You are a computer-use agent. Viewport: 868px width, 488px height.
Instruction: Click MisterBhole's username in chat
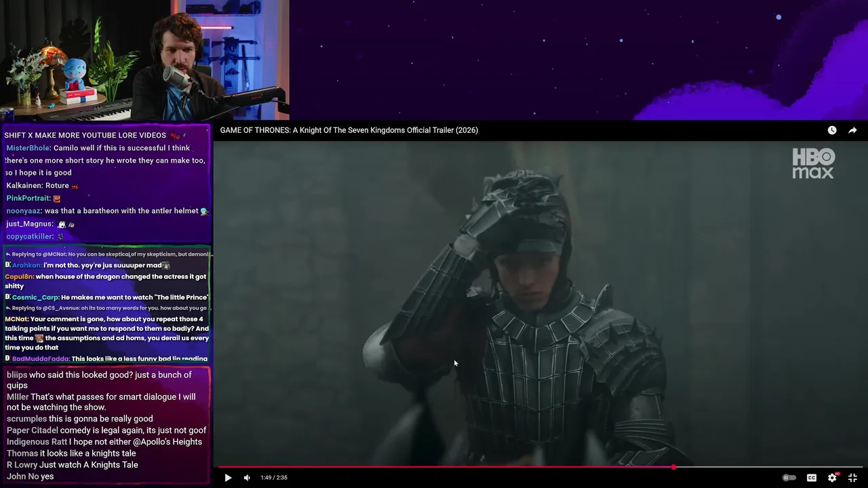(x=28, y=148)
